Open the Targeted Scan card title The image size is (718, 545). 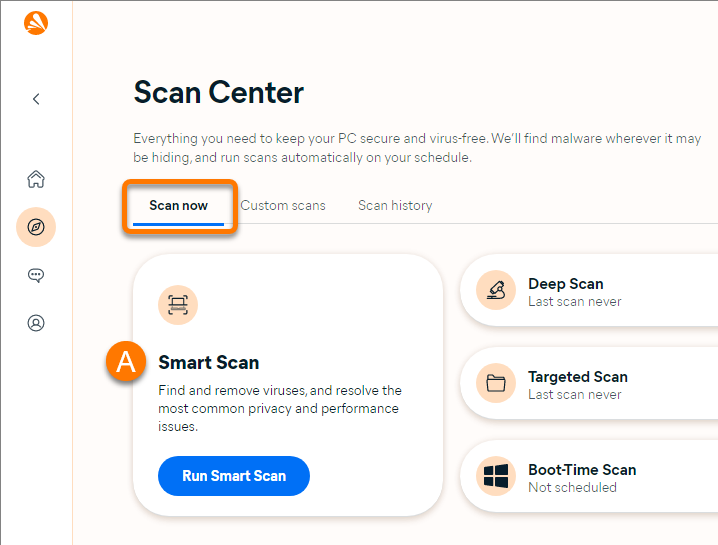(x=578, y=376)
